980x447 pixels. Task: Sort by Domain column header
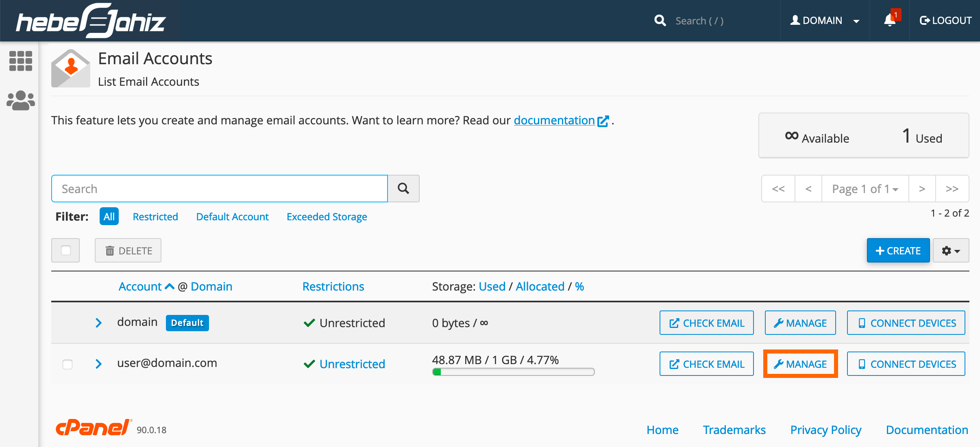click(x=211, y=286)
